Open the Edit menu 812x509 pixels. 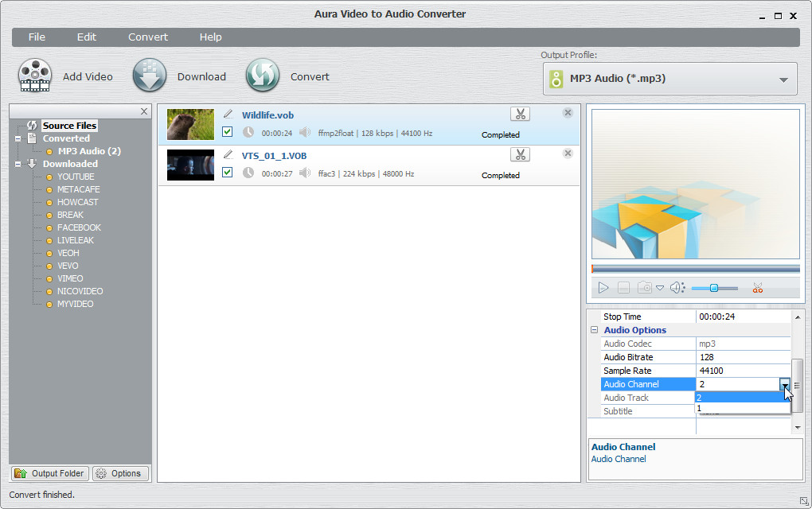[86, 37]
